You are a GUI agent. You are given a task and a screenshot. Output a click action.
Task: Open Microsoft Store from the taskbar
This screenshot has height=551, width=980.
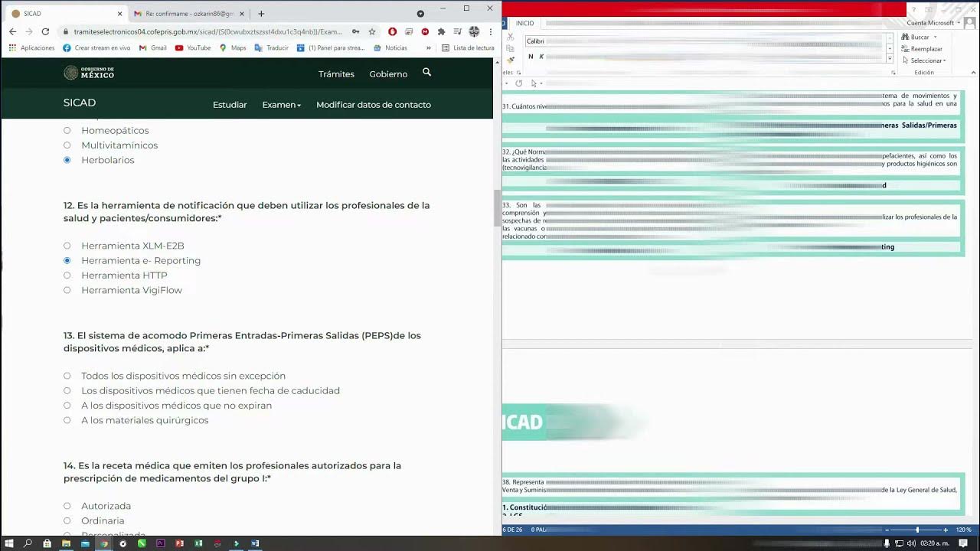(47, 543)
